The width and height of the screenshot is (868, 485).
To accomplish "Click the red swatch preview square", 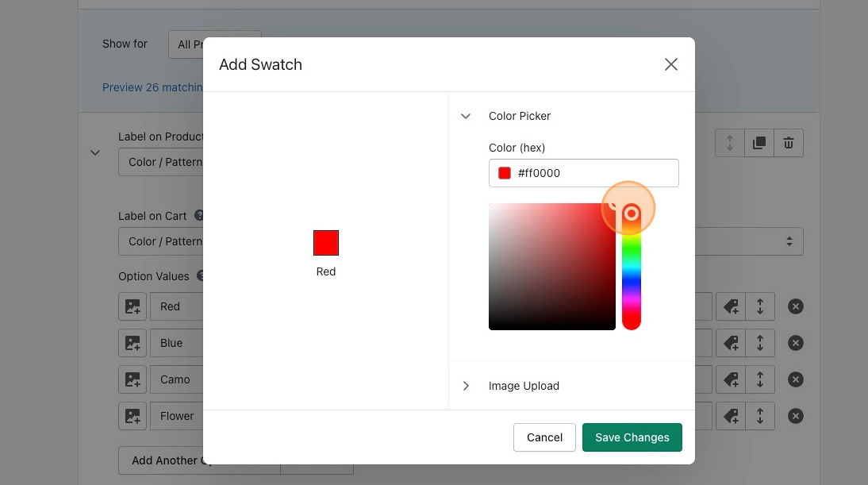I will click(326, 243).
